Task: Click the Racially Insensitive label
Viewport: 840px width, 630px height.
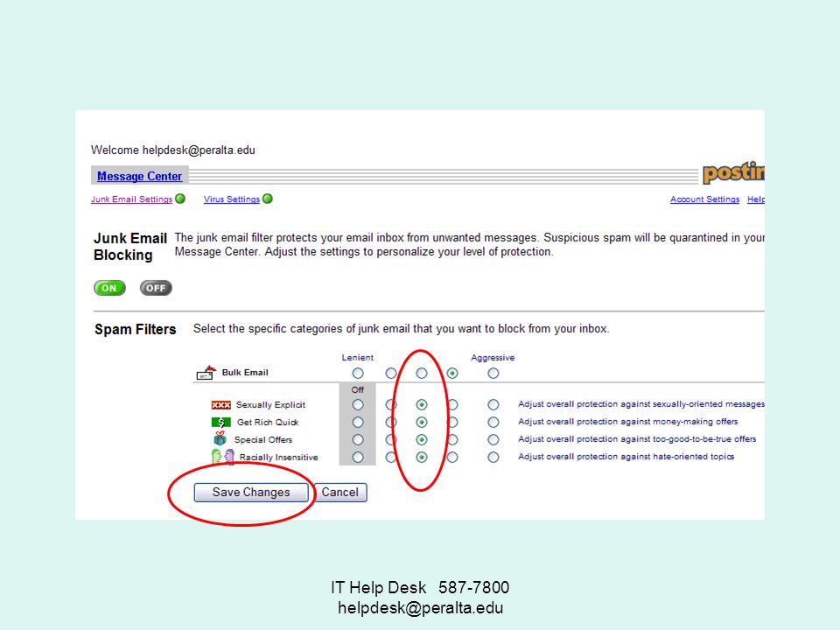Action: coord(278,458)
